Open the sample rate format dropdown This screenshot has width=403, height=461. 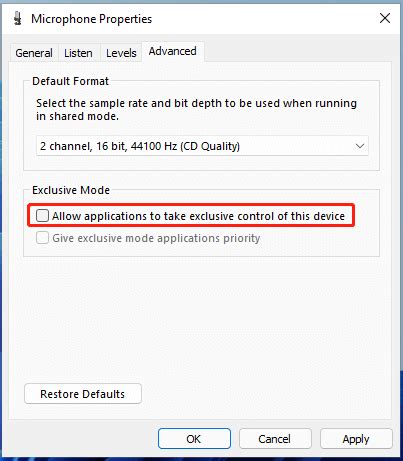coord(202,146)
